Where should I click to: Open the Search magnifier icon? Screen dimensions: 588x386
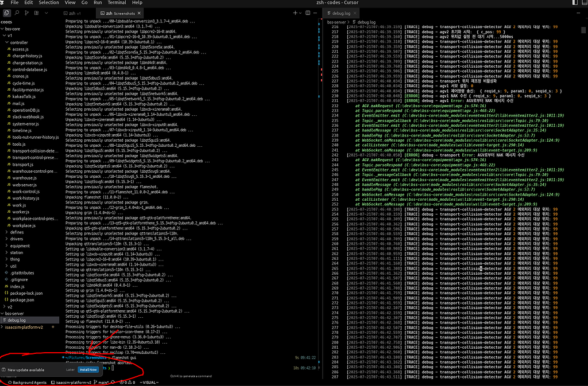pos(17,13)
